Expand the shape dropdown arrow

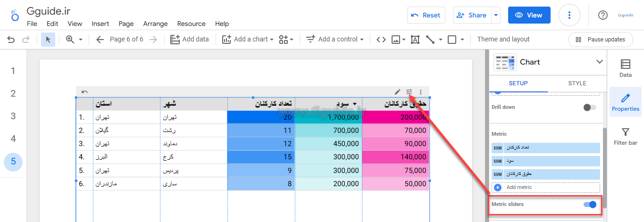(x=462, y=40)
